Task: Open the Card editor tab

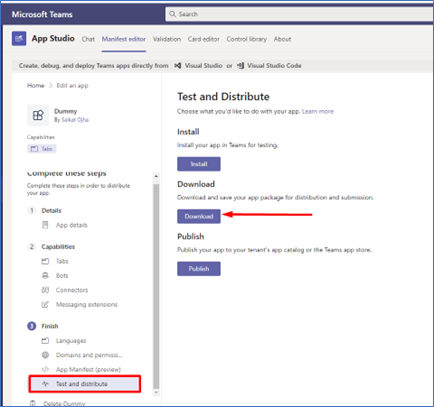Action: (204, 39)
